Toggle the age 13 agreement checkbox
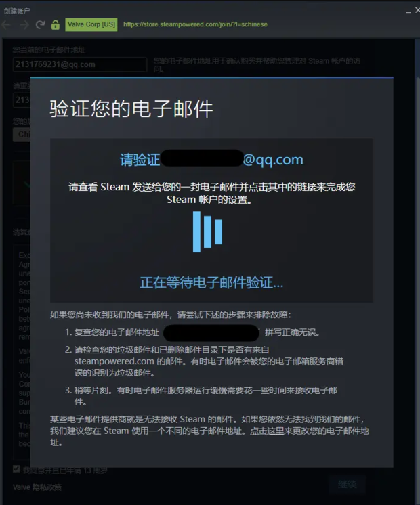Image resolution: width=420 pixels, height=505 pixels. (x=16, y=469)
